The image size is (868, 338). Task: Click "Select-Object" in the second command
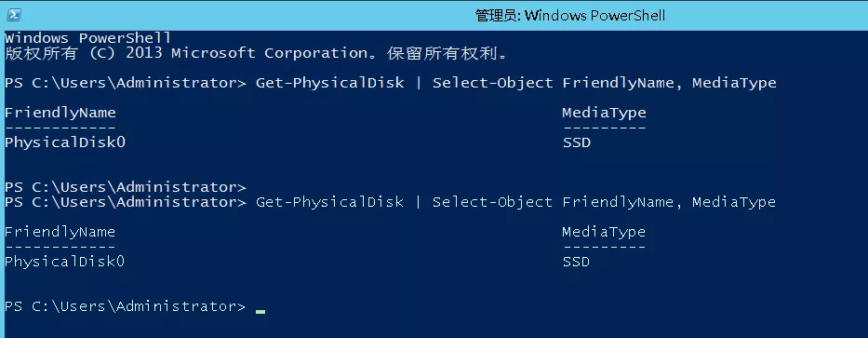[x=493, y=202]
